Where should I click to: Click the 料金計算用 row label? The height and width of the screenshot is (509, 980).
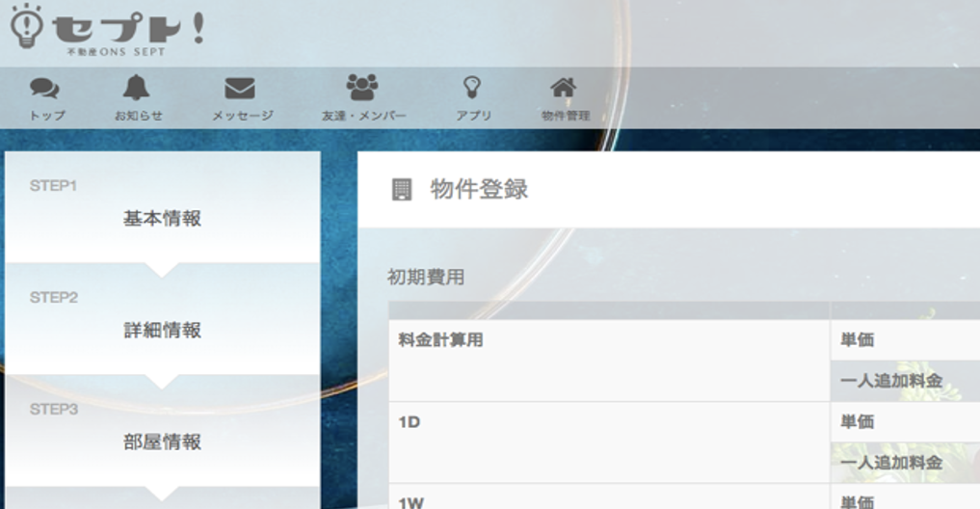tap(440, 340)
